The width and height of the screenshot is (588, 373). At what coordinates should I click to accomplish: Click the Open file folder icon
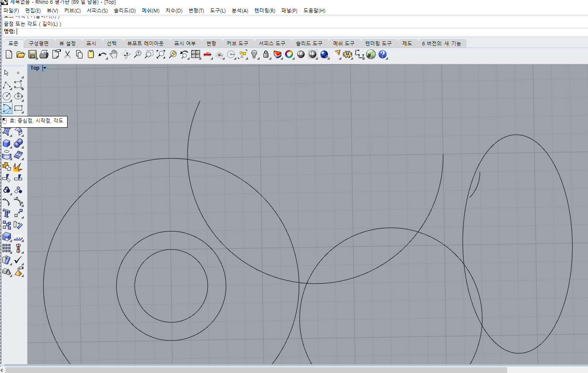pyautogui.click(x=20, y=54)
